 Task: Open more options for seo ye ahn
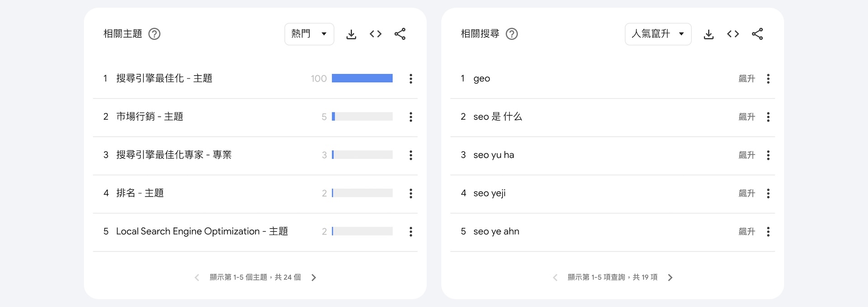click(768, 232)
